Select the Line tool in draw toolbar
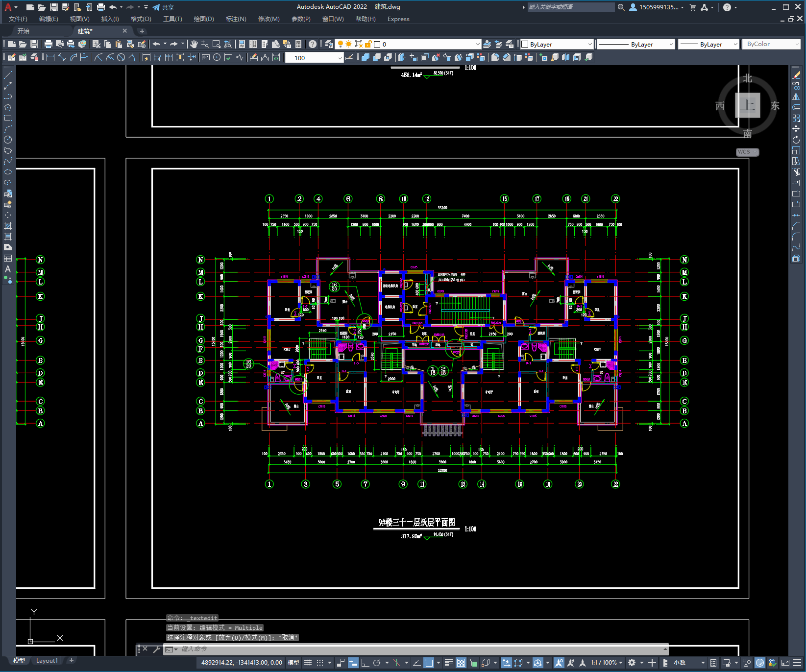The width and height of the screenshot is (806, 672). coord(8,75)
